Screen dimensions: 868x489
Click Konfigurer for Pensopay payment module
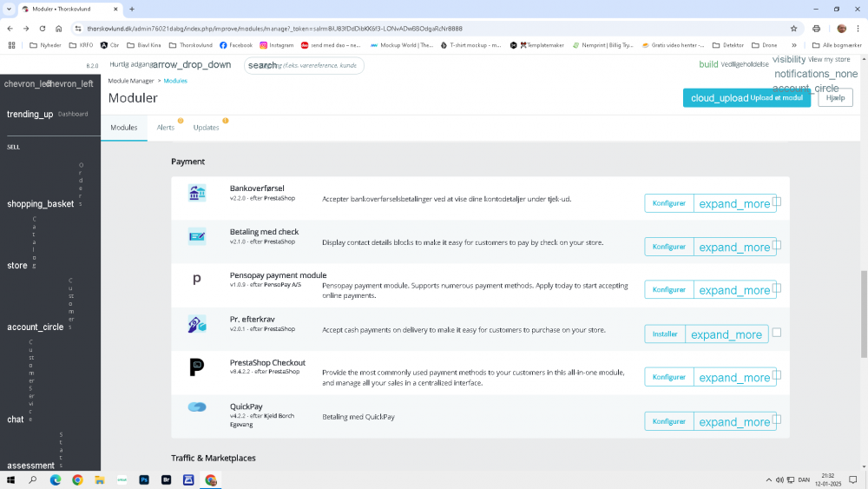pos(668,289)
